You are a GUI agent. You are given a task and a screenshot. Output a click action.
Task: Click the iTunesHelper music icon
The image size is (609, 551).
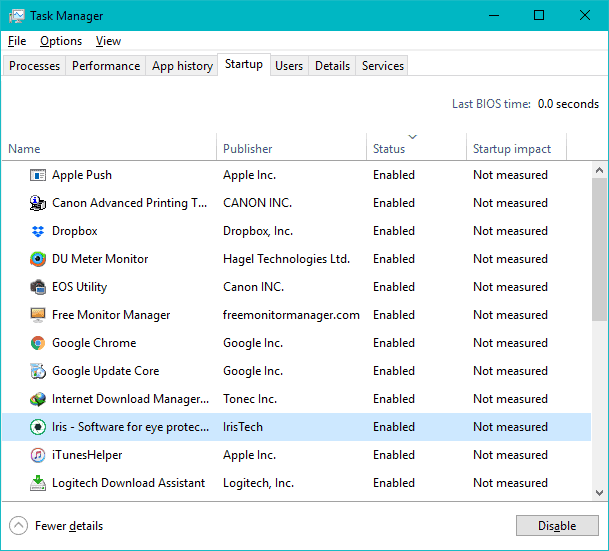[x=38, y=455]
